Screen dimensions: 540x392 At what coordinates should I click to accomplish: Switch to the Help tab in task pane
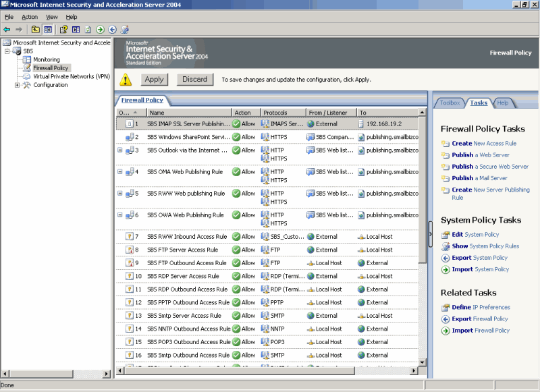coord(502,103)
